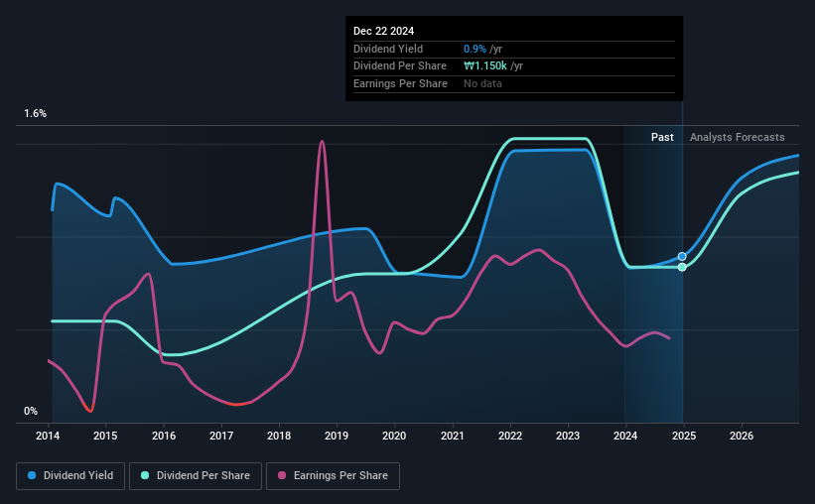The image size is (815, 504).
Task: Select the 2020 x-axis label
Action: click(x=394, y=436)
